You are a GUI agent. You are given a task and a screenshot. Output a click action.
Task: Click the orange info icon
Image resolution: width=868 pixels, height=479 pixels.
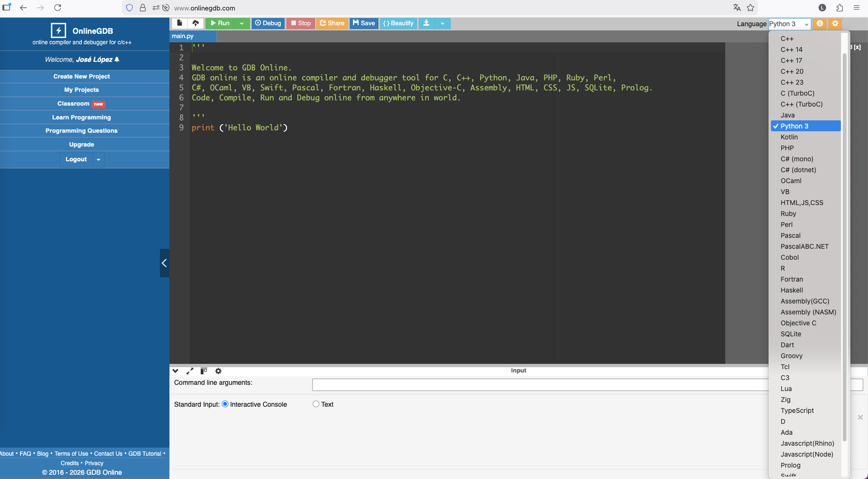(x=819, y=24)
